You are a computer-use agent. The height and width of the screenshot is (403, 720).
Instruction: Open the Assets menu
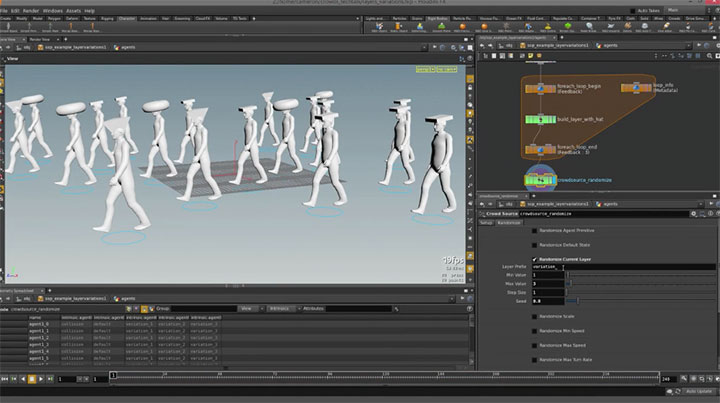pyautogui.click(x=73, y=11)
